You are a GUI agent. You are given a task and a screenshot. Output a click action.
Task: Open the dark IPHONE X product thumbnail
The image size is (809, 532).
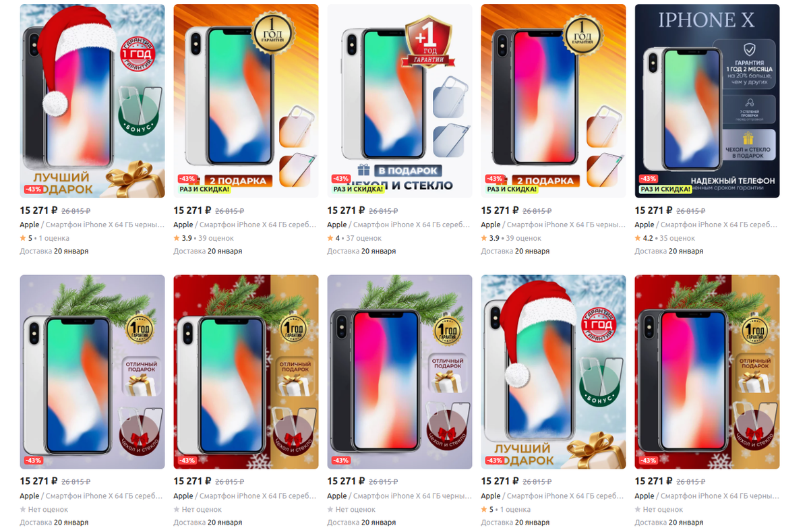707,101
